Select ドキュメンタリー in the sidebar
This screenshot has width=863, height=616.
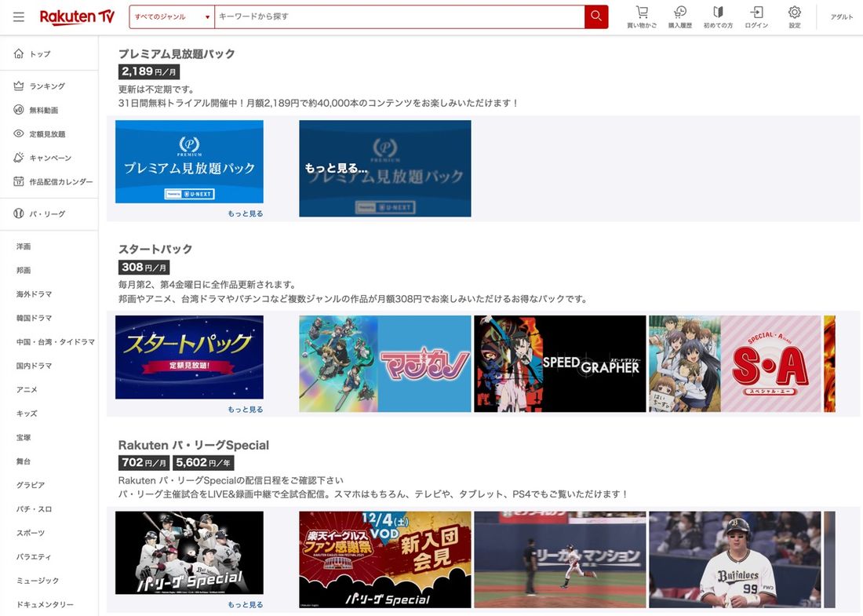point(45,604)
